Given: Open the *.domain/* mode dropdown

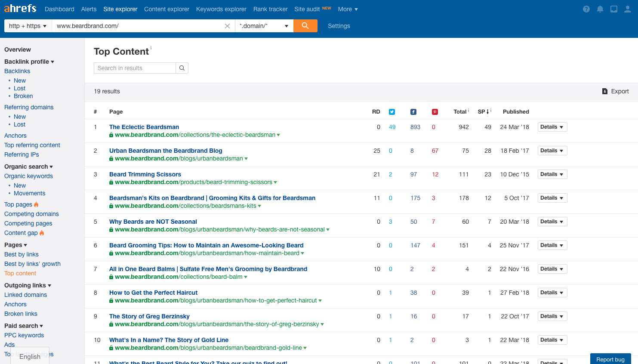Looking at the screenshot, I should point(264,26).
